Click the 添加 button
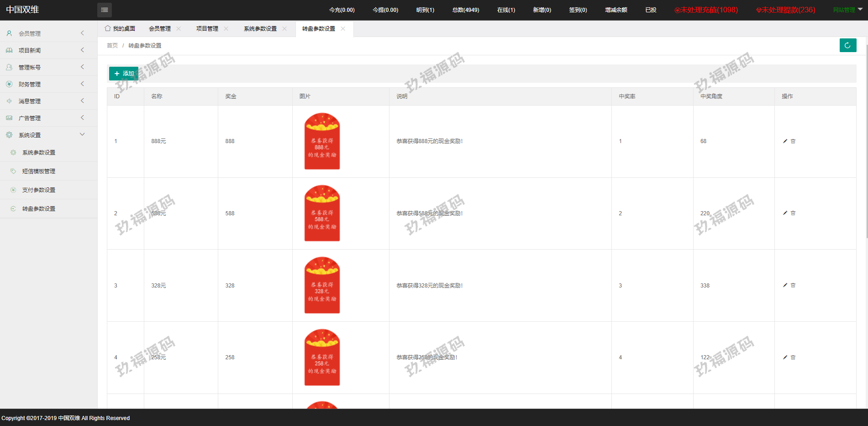 (x=124, y=74)
